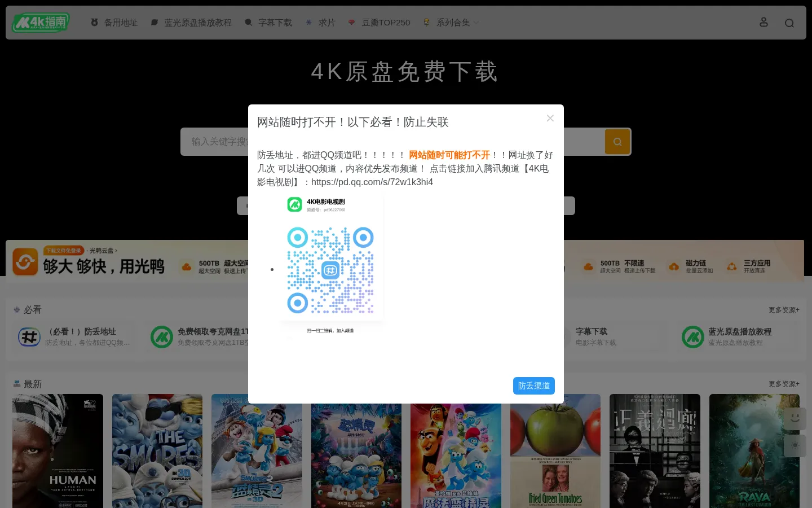This screenshot has height=508, width=812.
Task: Open the 蓝光原盘播放教程 card in 必看
Action: [x=738, y=337]
